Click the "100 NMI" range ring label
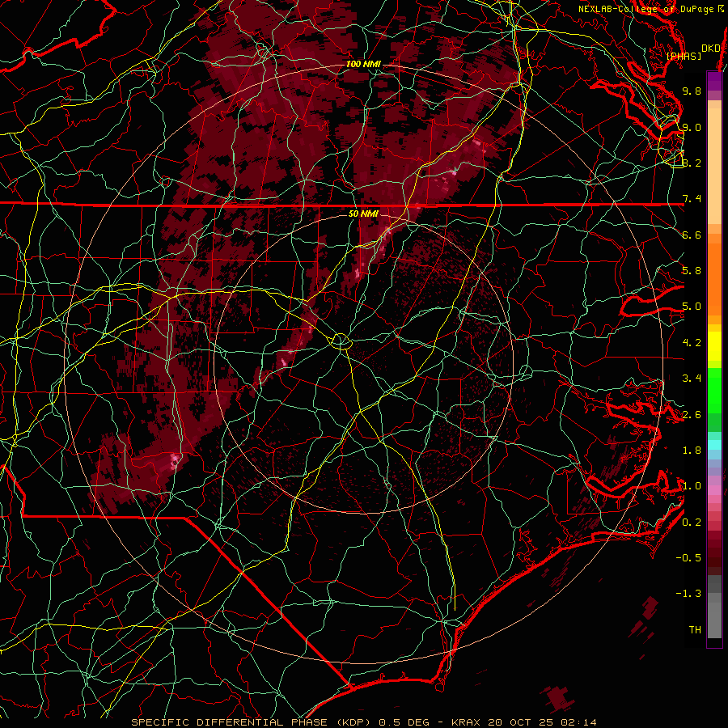This screenshot has width=728, height=728. 363,64
